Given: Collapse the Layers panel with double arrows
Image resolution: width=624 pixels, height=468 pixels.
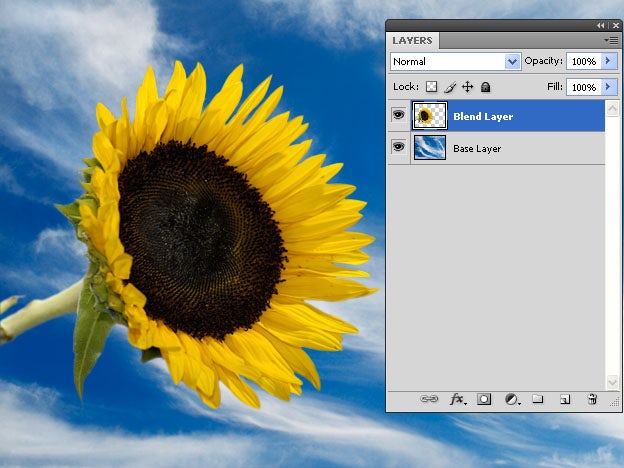Looking at the screenshot, I should 601,25.
